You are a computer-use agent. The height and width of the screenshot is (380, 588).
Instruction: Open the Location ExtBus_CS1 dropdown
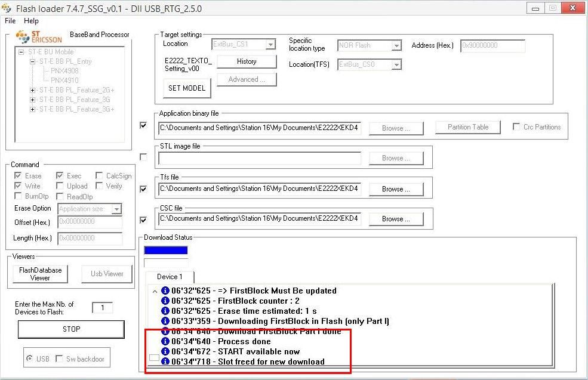coord(270,44)
